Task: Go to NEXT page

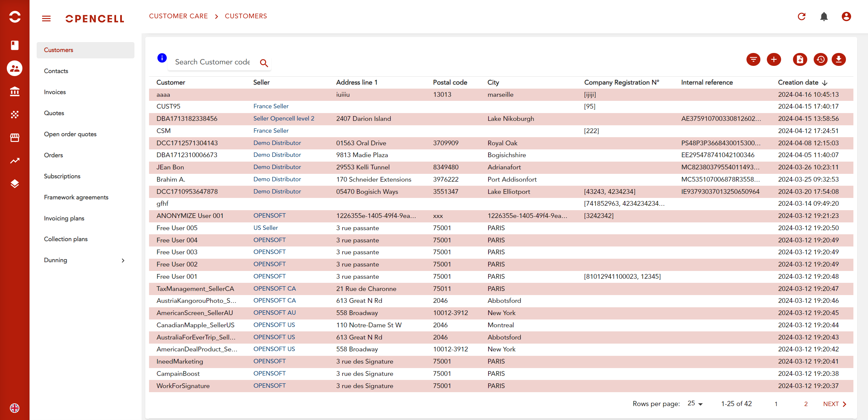Action: tap(834, 404)
